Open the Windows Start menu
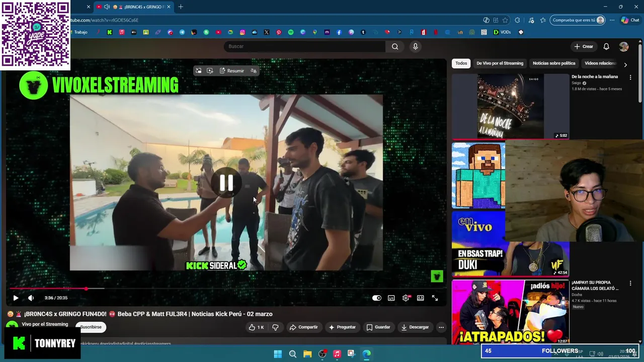The height and width of the screenshot is (362, 644). coord(278,354)
